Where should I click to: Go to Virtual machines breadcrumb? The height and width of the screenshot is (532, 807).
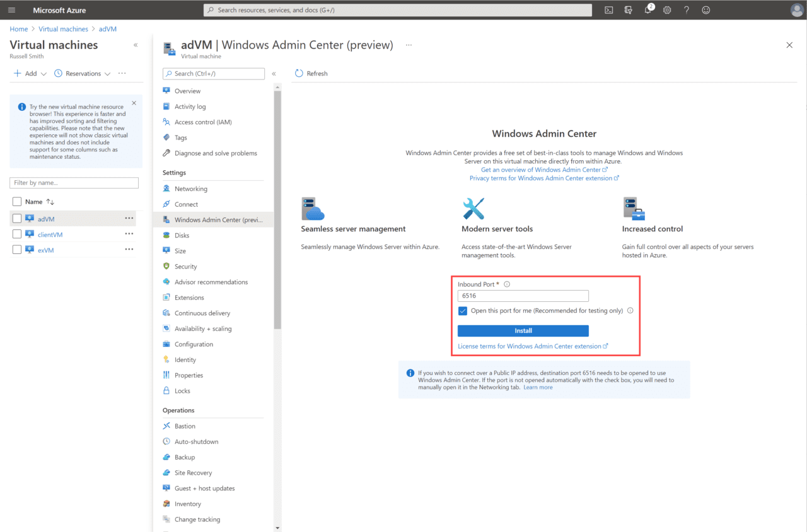(x=63, y=29)
